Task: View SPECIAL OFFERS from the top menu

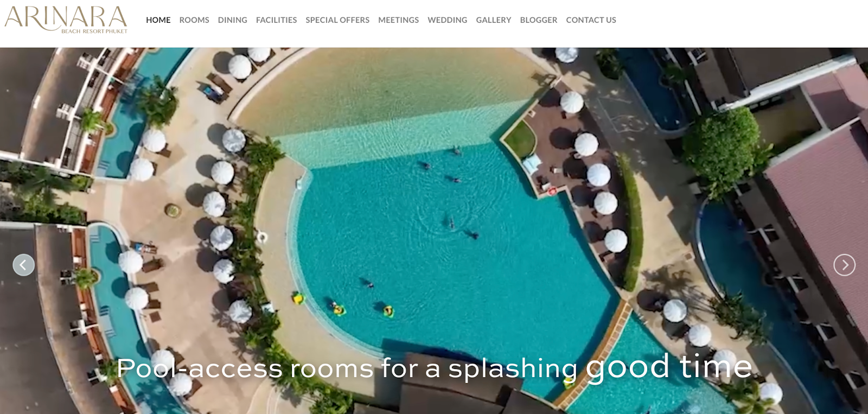Action: (337, 20)
